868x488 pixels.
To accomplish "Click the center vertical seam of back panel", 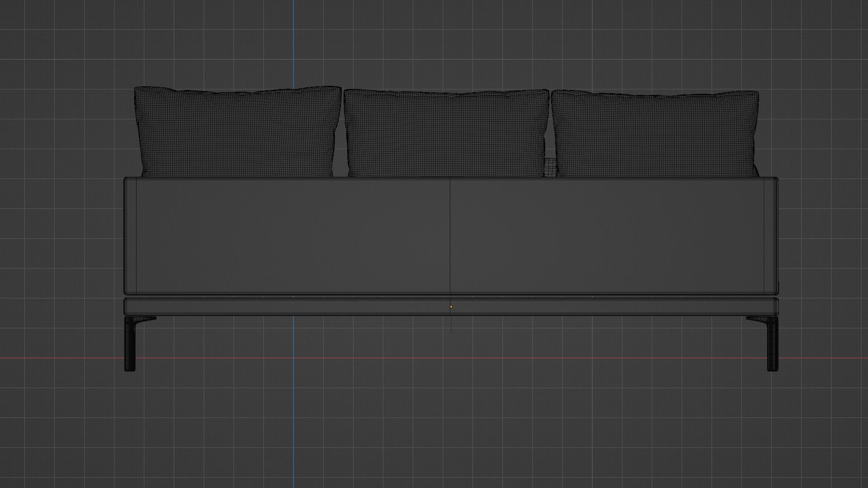I will 450,235.
